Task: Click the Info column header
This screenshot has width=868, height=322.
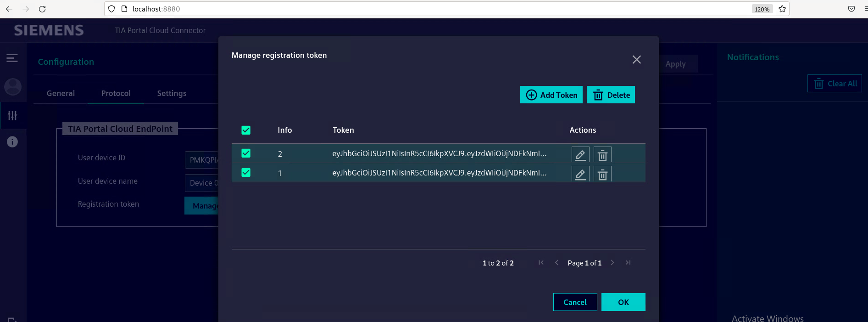Action: point(284,130)
